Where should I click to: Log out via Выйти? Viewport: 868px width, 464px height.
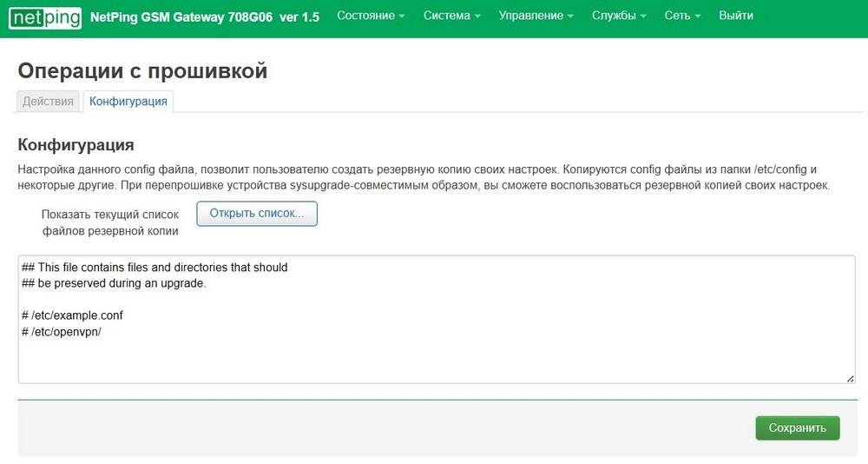click(x=736, y=16)
